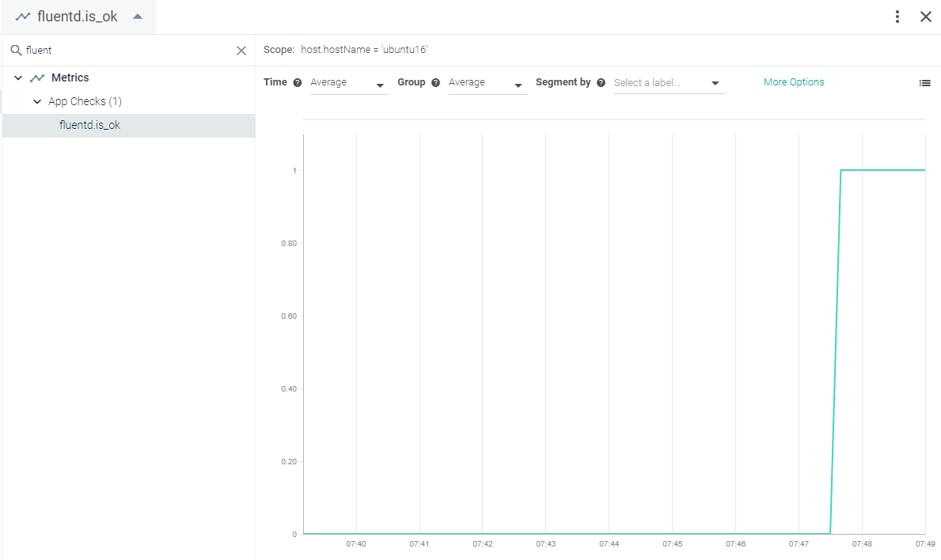
Task: Open the Group aggregation Average dropdown
Action: coord(488,83)
